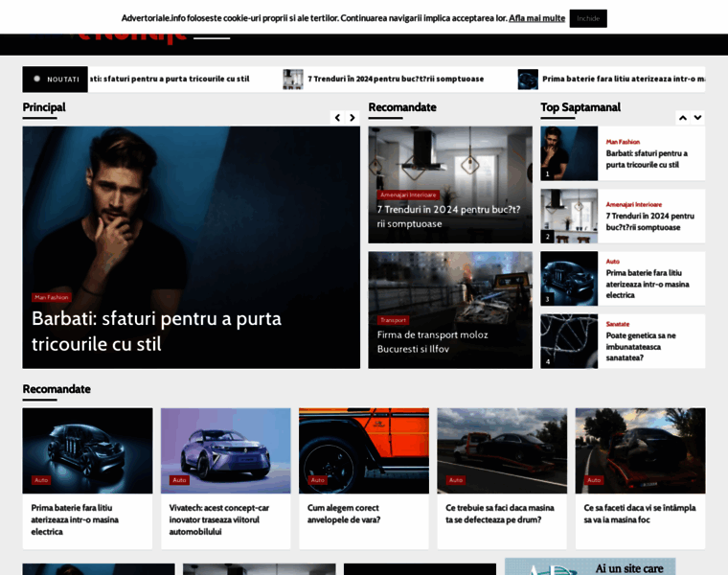
Task: Open Firma de transport moloz Bucuresti article
Action: pos(432,341)
